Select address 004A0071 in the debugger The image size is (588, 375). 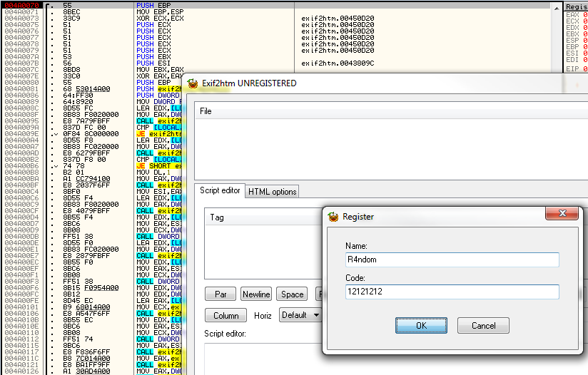click(x=21, y=12)
